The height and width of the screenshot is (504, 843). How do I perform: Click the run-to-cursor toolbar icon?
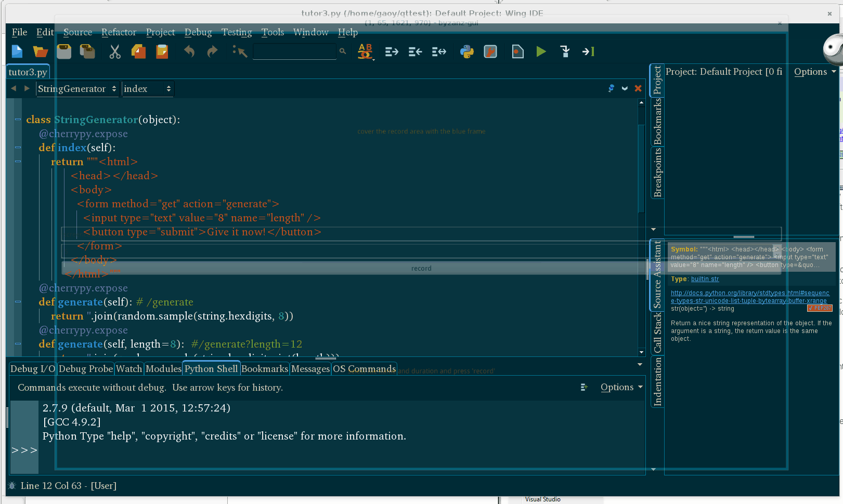(588, 51)
